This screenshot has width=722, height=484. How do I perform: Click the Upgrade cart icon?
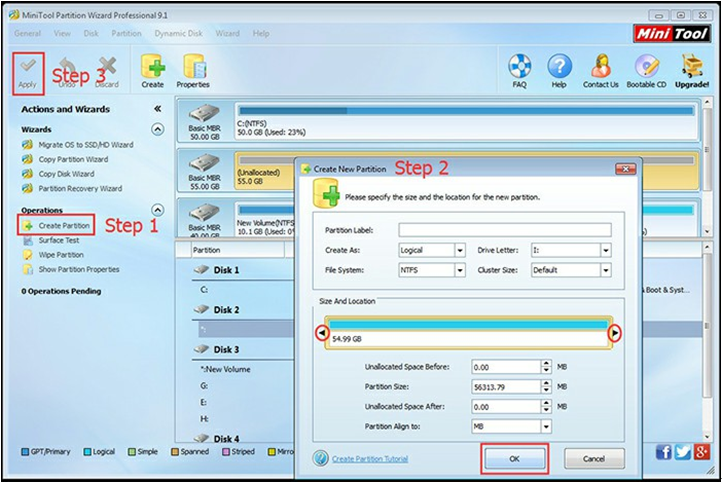(x=692, y=66)
